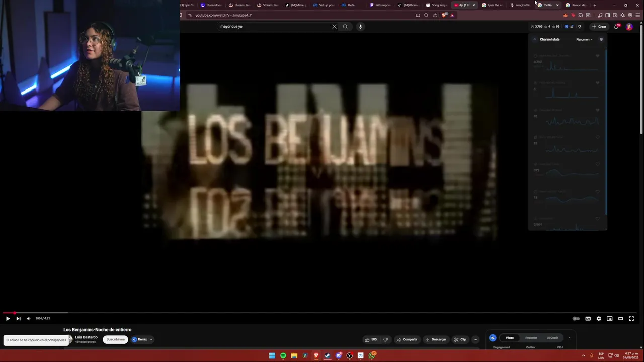Open Spotify from the taskbar
Screen dimensions: 644x362
(283, 356)
